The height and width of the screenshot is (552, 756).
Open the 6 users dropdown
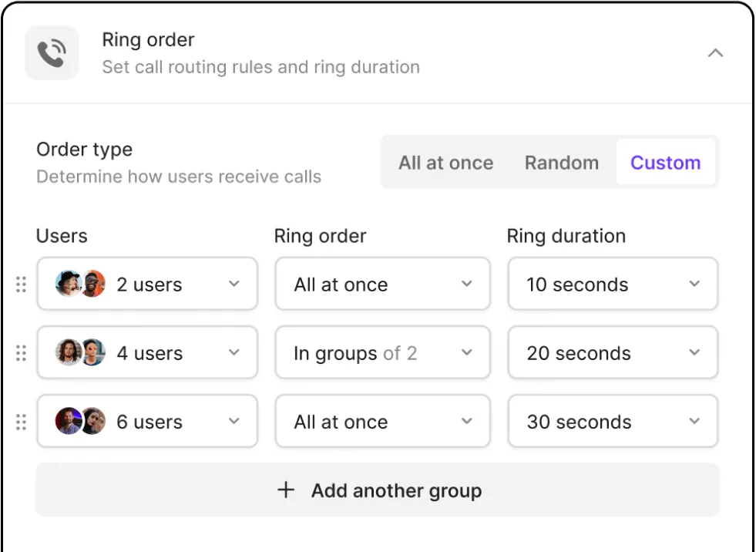pyautogui.click(x=147, y=422)
